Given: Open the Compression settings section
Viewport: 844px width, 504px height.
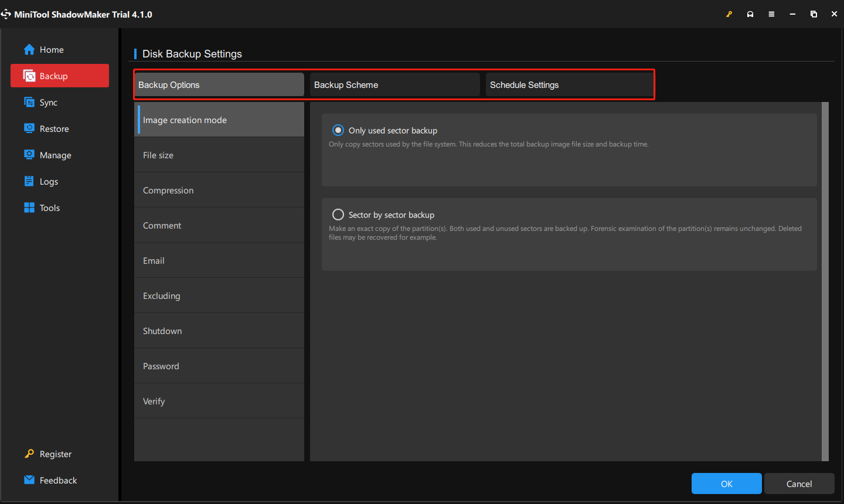Looking at the screenshot, I should click(x=219, y=190).
